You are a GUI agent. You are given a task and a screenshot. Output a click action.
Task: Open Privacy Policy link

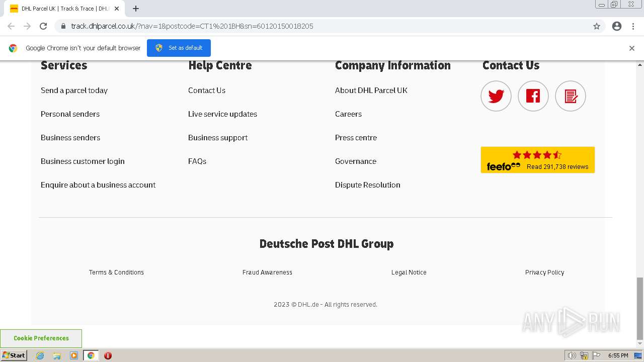click(544, 273)
